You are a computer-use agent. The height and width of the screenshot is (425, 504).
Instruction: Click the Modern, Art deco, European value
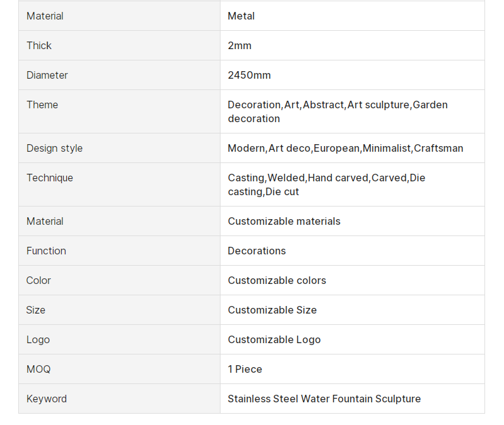click(345, 148)
